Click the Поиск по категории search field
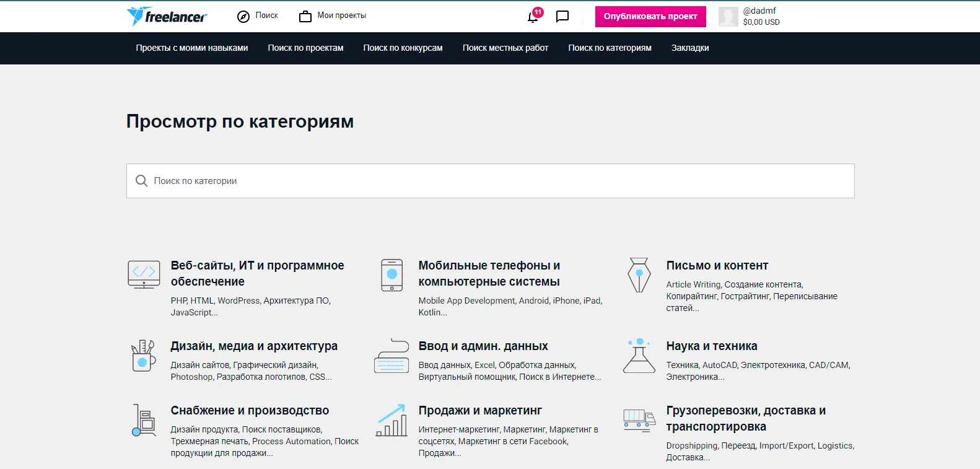Image resolution: width=980 pixels, height=469 pixels. coord(491,181)
